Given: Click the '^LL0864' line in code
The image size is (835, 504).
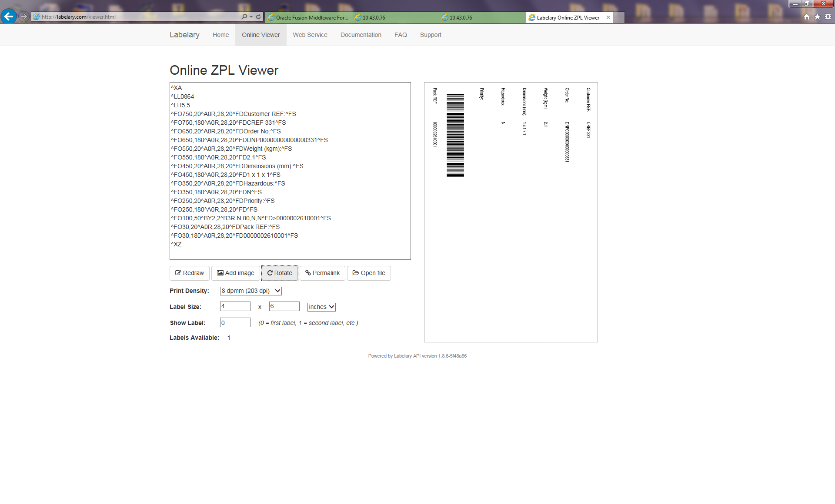Looking at the screenshot, I should pyautogui.click(x=183, y=96).
